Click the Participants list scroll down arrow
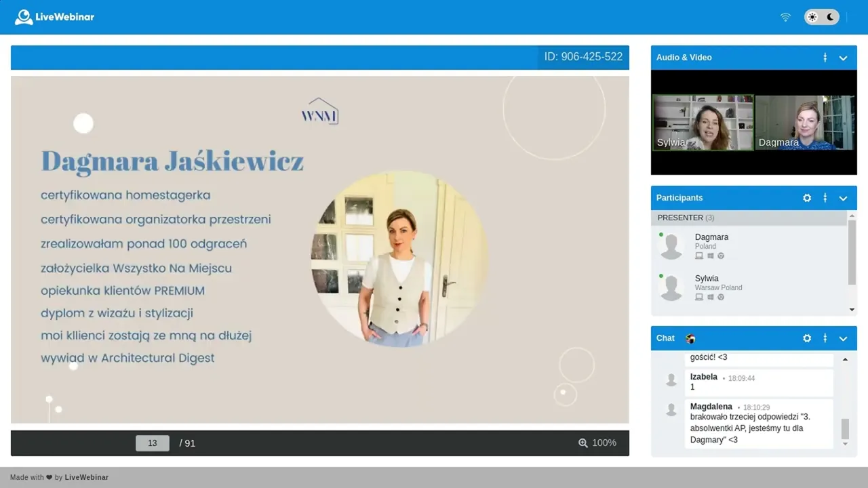Image resolution: width=868 pixels, height=488 pixels. [852, 310]
